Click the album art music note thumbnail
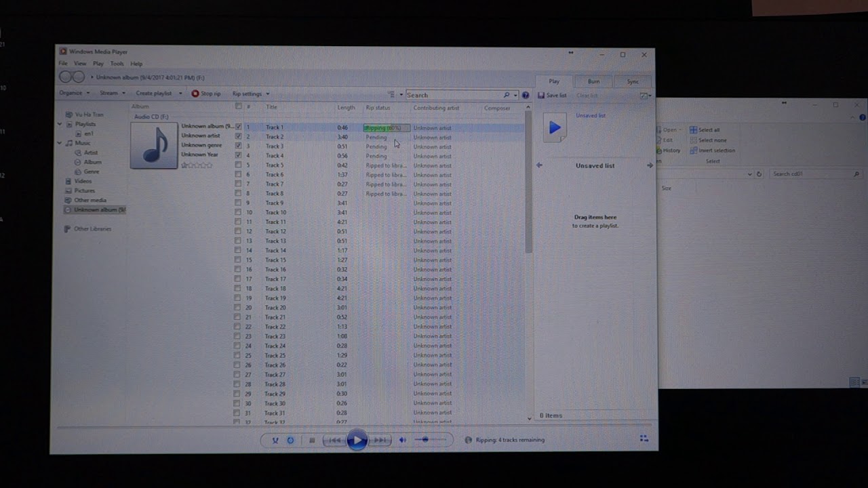Viewport: 868px width, 488px height. point(154,145)
